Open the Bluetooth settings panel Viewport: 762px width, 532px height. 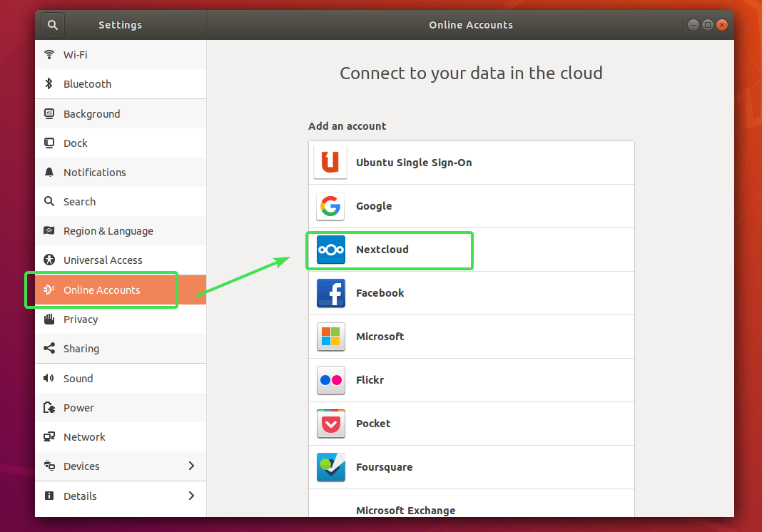pos(121,83)
